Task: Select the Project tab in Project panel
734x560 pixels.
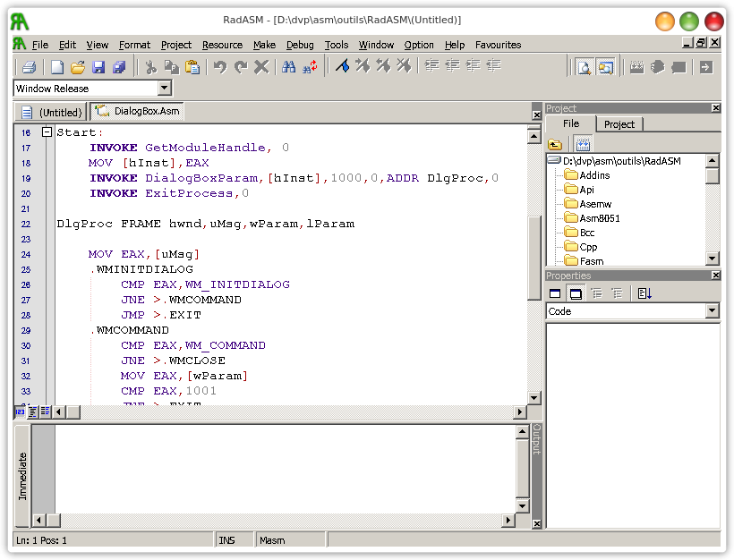Action: tap(619, 124)
